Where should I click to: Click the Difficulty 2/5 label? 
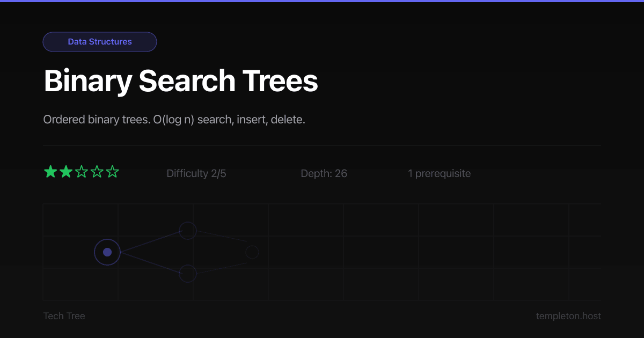pos(196,173)
